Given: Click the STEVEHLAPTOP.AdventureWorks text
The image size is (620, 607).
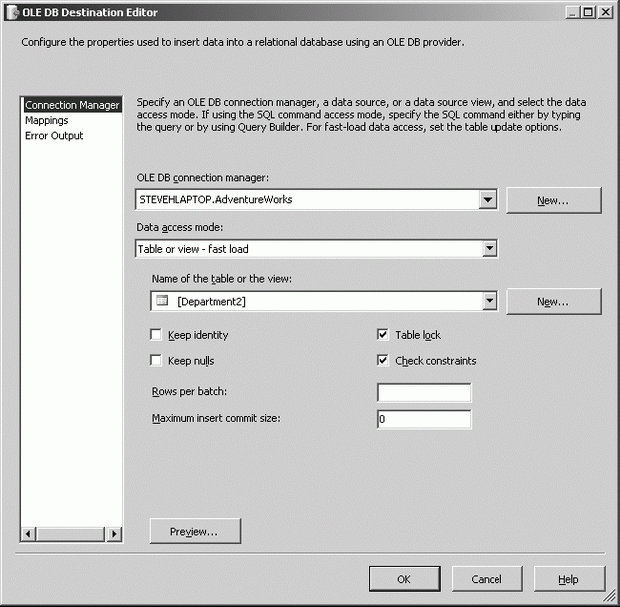Looking at the screenshot, I should pyautogui.click(x=216, y=200).
